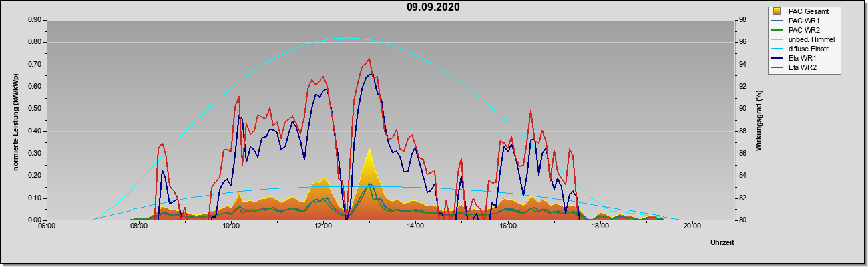Click the 16:00 time axis label
Image resolution: width=868 pixels, height=267 pixels.
tap(507, 226)
